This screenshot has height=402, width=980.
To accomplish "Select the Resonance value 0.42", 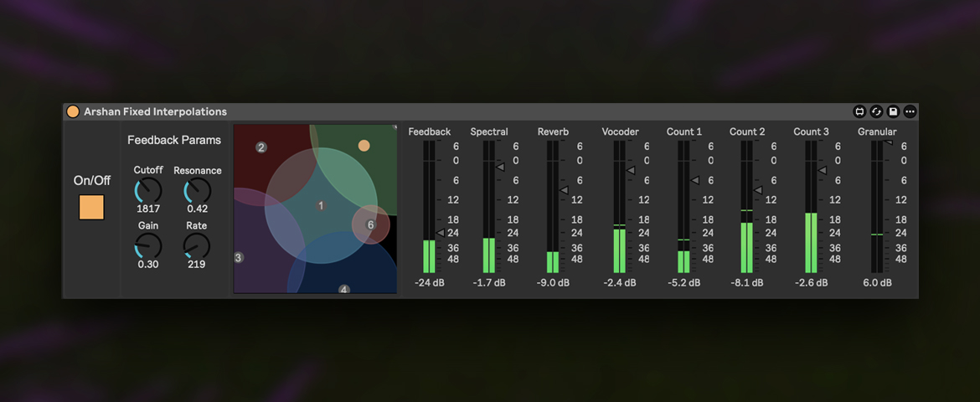I will (198, 209).
